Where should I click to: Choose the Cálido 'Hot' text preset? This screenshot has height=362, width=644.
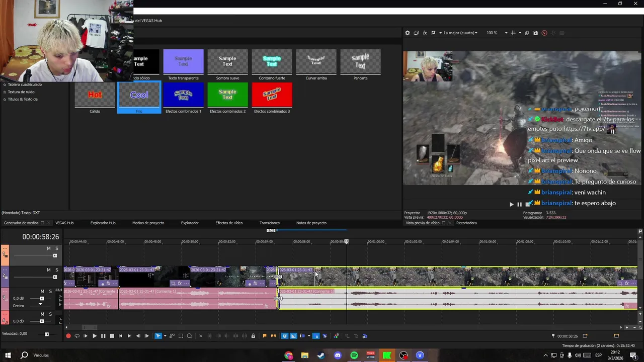click(x=95, y=98)
